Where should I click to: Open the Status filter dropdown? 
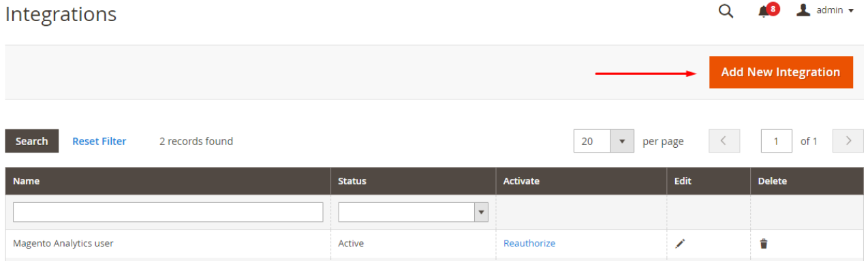pos(414,212)
